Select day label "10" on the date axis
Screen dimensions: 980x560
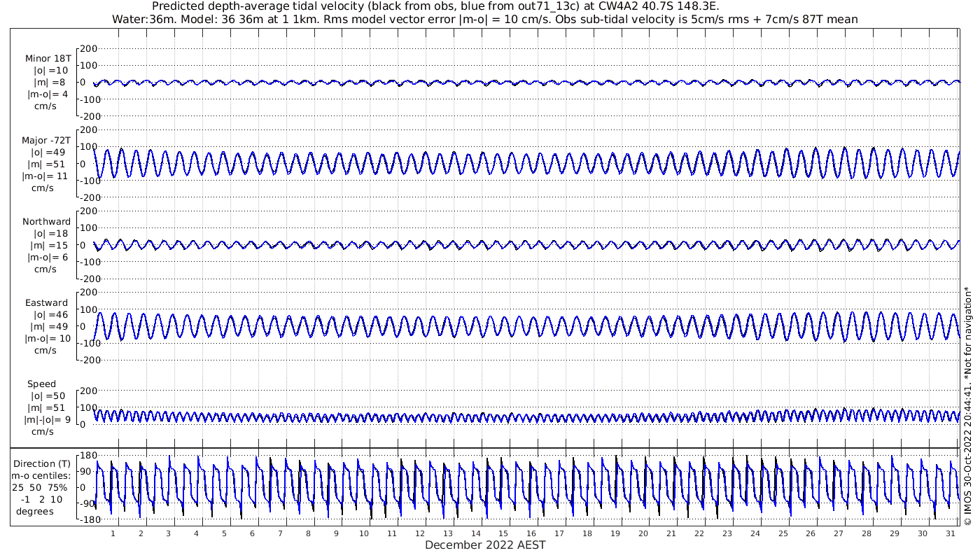(x=364, y=534)
